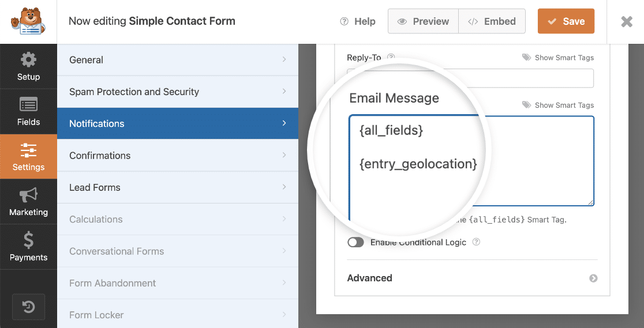Screen dimensions: 644x328
Task: Save the form
Action: pos(566,21)
